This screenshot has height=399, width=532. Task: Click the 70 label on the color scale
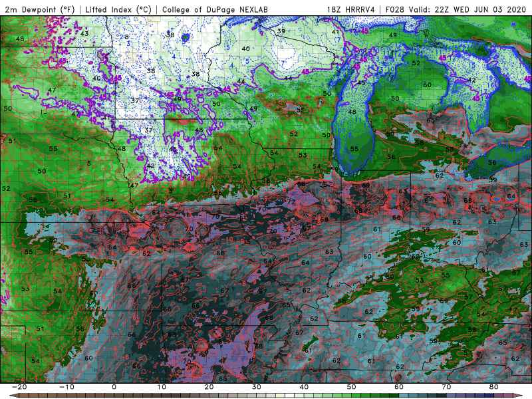pyautogui.click(x=446, y=387)
